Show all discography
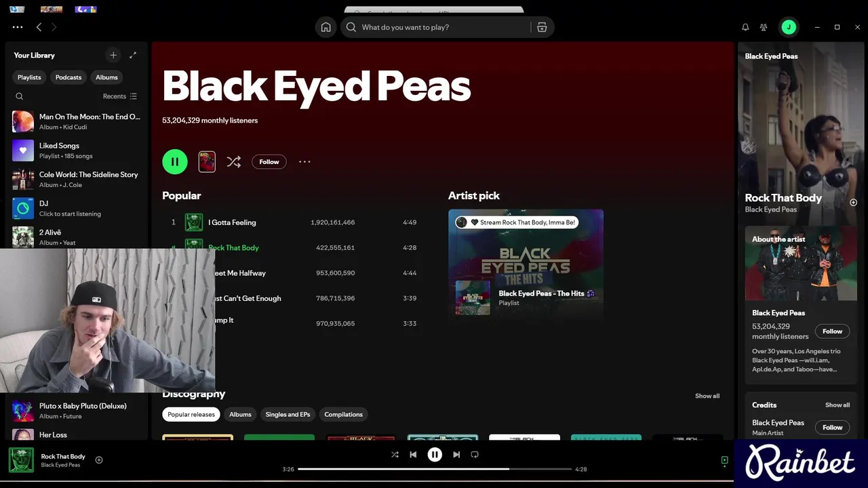This screenshot has height=488, width=868. (x=707, y=396)
